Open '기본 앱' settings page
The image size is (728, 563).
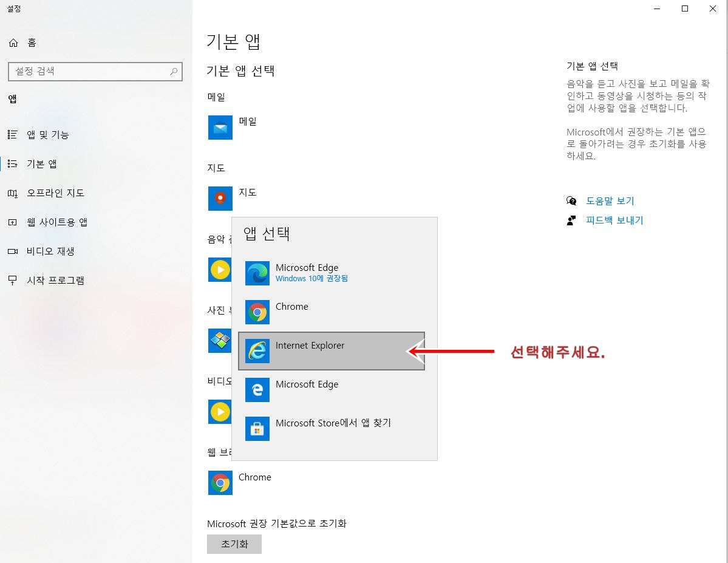(x=96, y=164)
